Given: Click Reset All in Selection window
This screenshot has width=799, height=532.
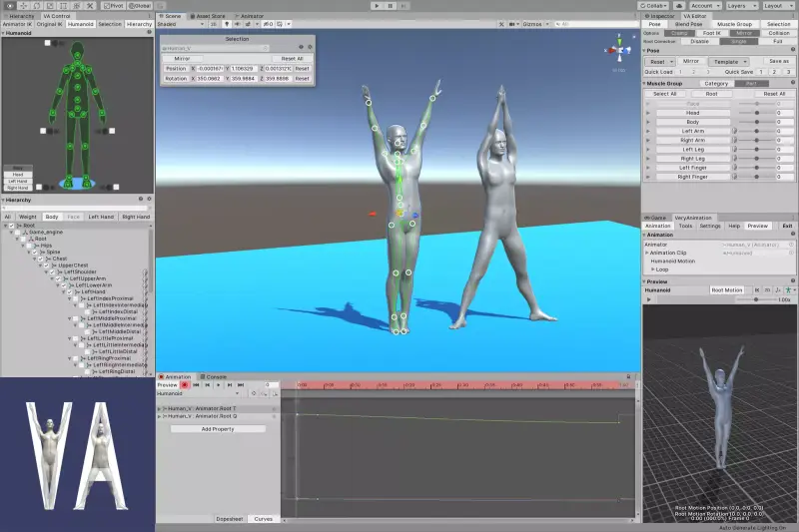Looking at the screenshot, I should 292,59.
